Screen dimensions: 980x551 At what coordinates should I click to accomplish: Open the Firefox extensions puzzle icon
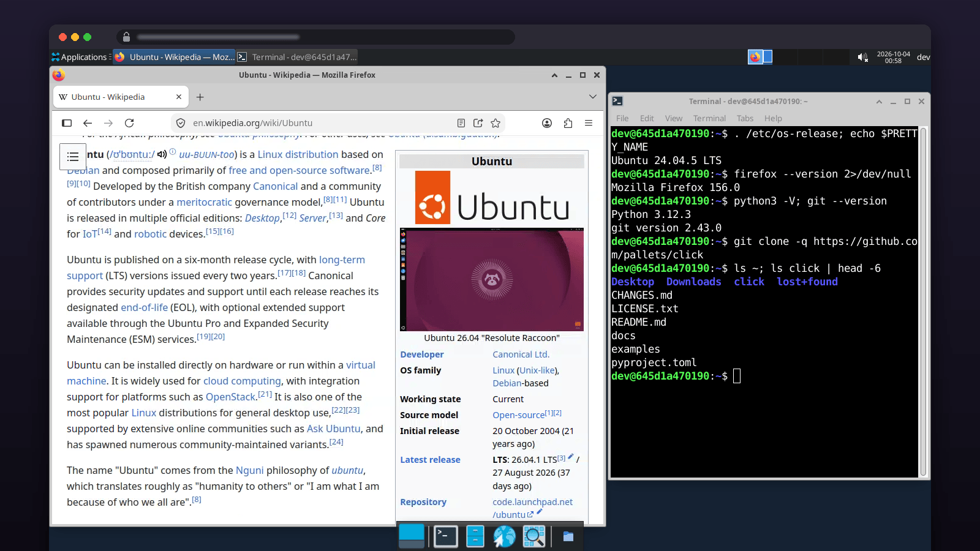pyautogui.click(x=568, y=123)
